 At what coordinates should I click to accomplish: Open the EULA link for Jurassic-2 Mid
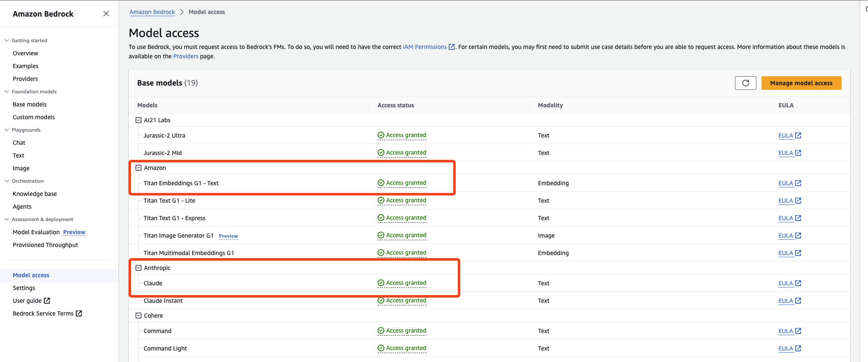(x=790, y=153)
